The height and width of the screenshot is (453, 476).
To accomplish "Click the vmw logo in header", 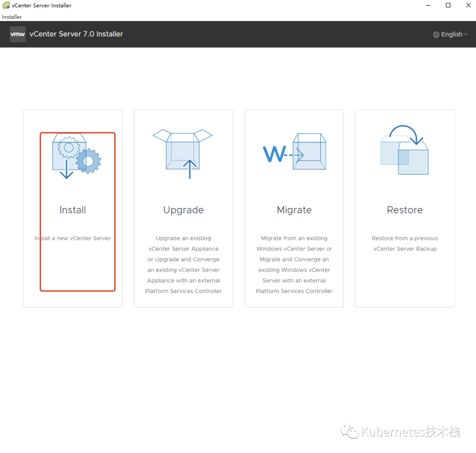I will coord(18,34).
